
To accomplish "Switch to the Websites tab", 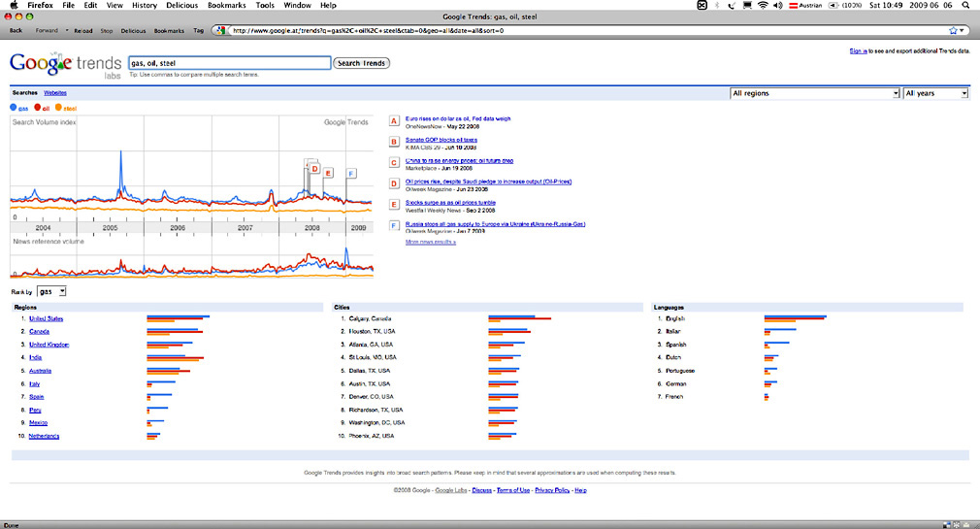I will point(55,92).
